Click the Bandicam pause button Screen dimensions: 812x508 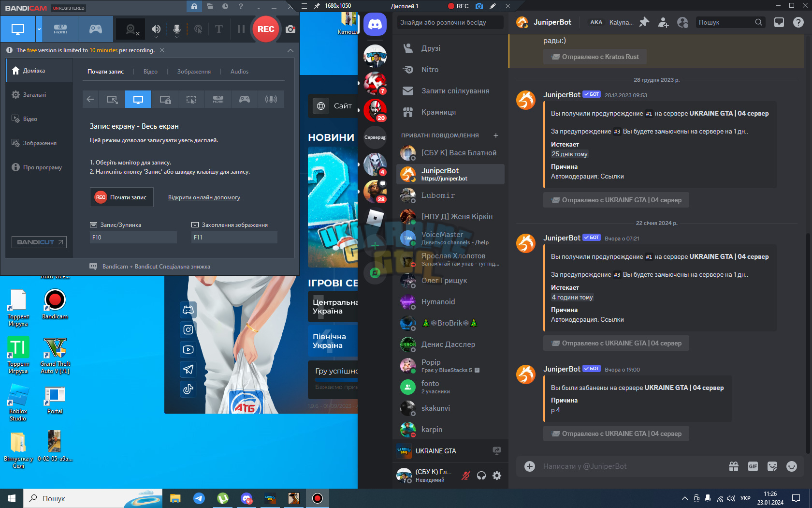[x=241, y=29]
